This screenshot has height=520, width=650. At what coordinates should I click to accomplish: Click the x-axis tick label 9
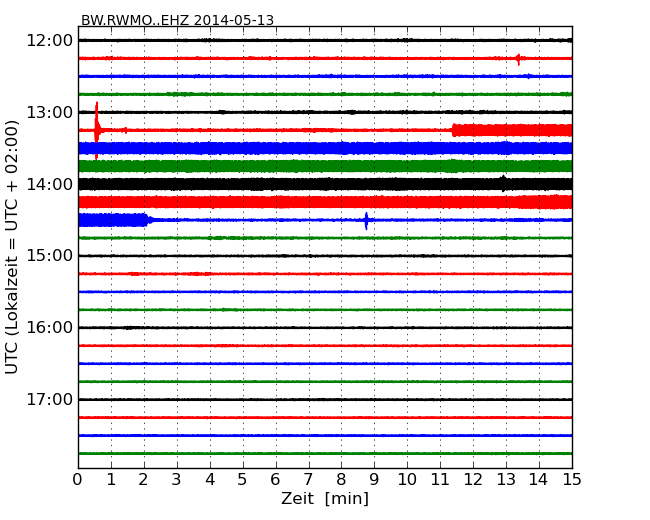(374, 479)
